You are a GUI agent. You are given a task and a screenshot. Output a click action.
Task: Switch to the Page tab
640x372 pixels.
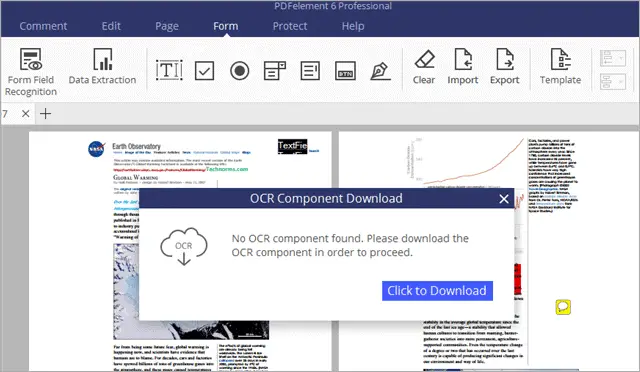(x=167, y=26)
